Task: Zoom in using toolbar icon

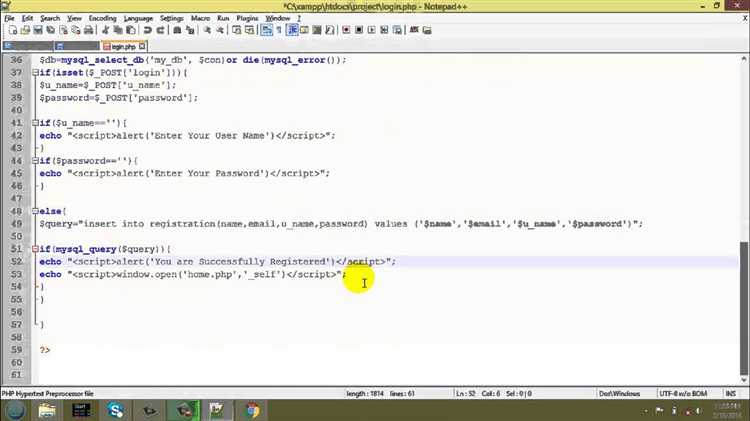Action: point(207,30)
